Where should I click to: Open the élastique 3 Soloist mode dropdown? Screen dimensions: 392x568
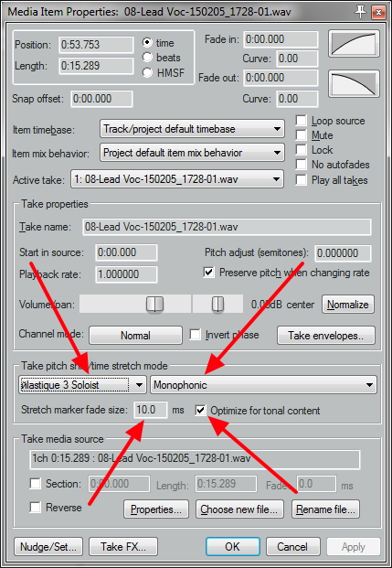[x=82, y=385]
